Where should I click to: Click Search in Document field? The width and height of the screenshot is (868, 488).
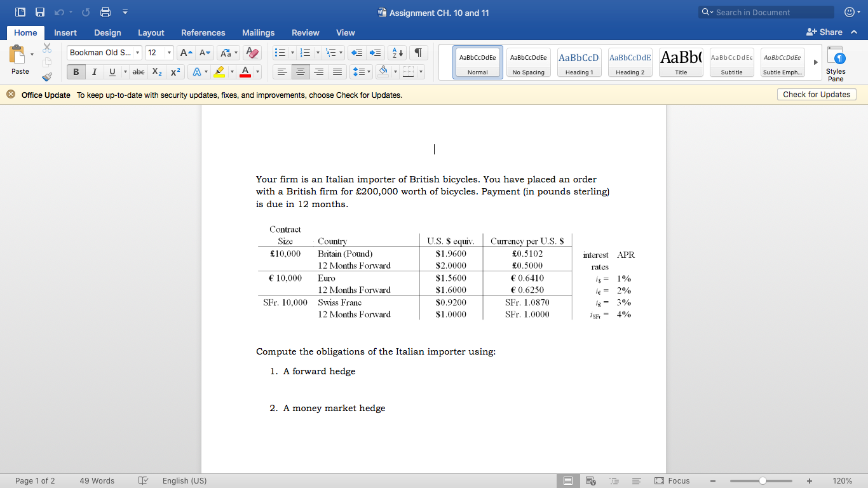pos(766,12)
